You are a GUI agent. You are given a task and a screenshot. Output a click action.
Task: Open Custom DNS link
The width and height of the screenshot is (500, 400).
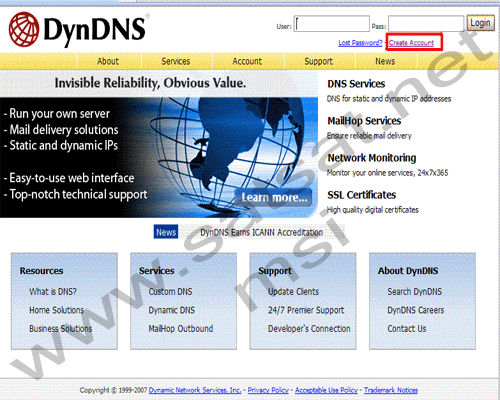pos(170,292)
